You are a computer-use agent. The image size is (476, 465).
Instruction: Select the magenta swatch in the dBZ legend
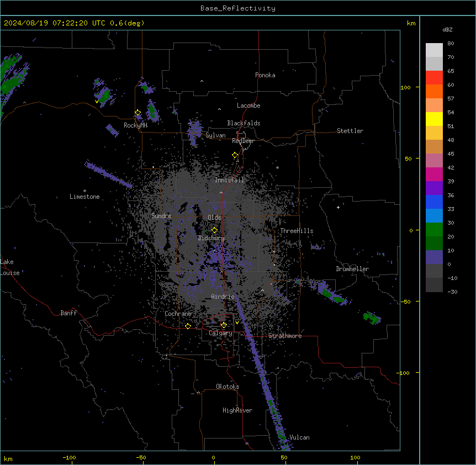coord(434,174)
